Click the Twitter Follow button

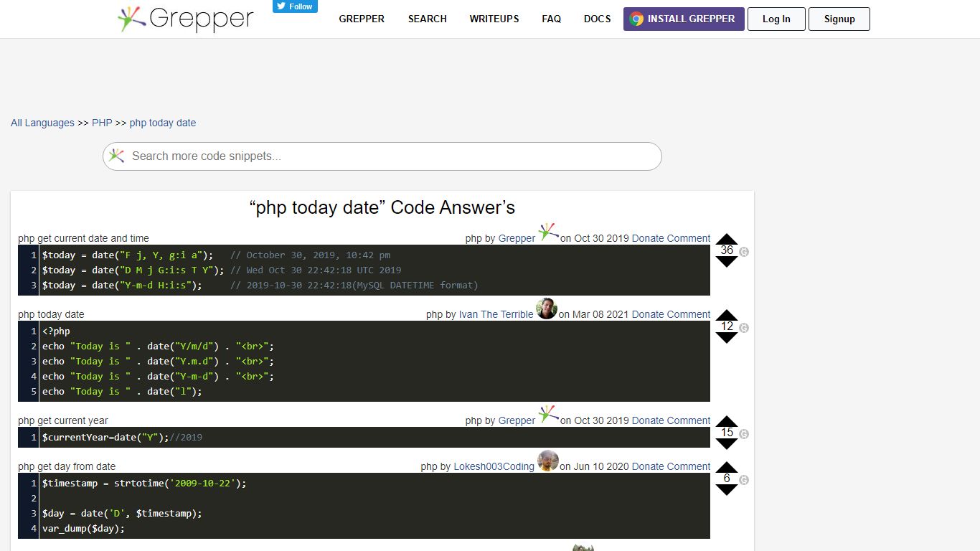(x=295, y=6)
